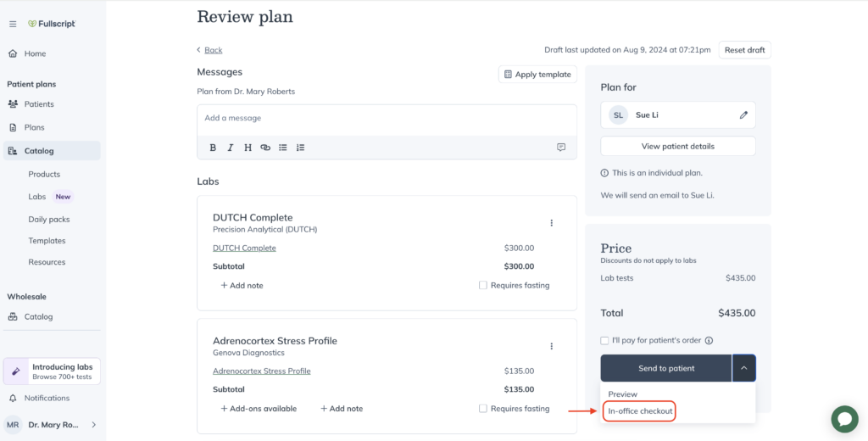Click the Precision Analytical (DUTCH) text
This screenshot has height=441, width=868.
click(x=264, y=229)
